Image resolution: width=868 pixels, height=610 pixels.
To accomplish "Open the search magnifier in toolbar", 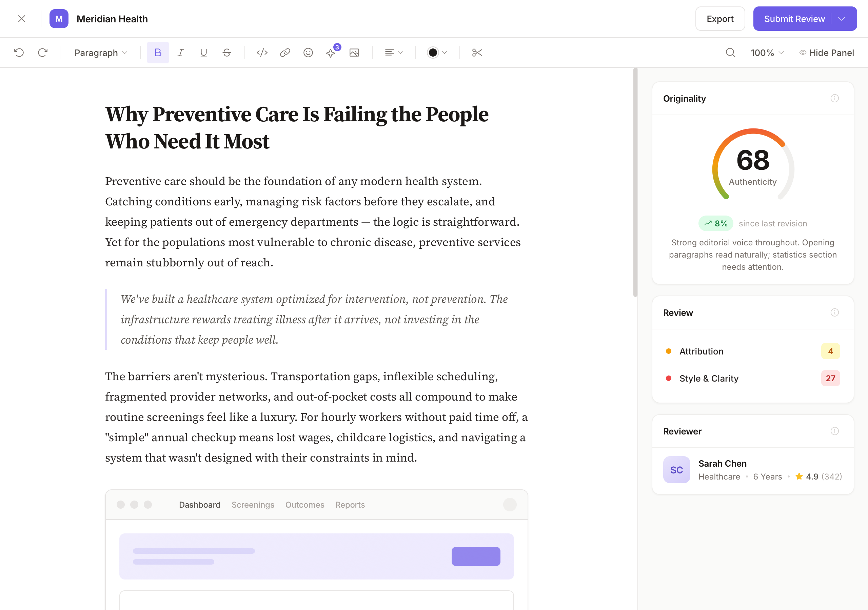I will pos(730,53).
